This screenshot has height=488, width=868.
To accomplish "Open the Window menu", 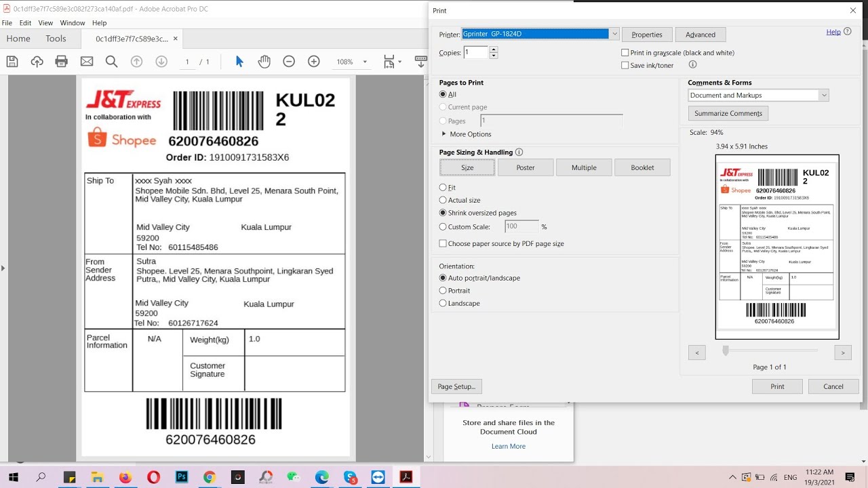I will click(73, 23).
